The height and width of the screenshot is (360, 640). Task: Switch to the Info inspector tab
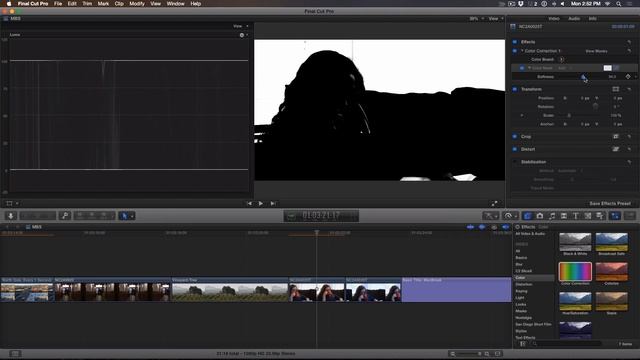[592, 19]
